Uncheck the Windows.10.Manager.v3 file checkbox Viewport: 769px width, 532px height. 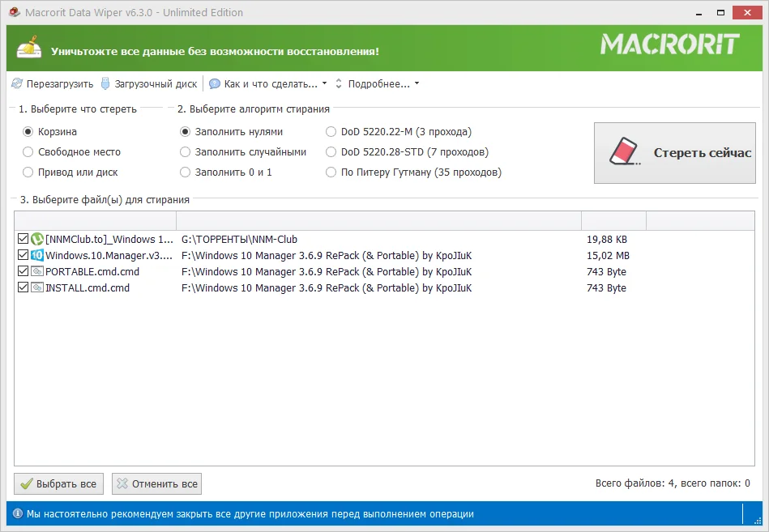click(x=23, y=255)
